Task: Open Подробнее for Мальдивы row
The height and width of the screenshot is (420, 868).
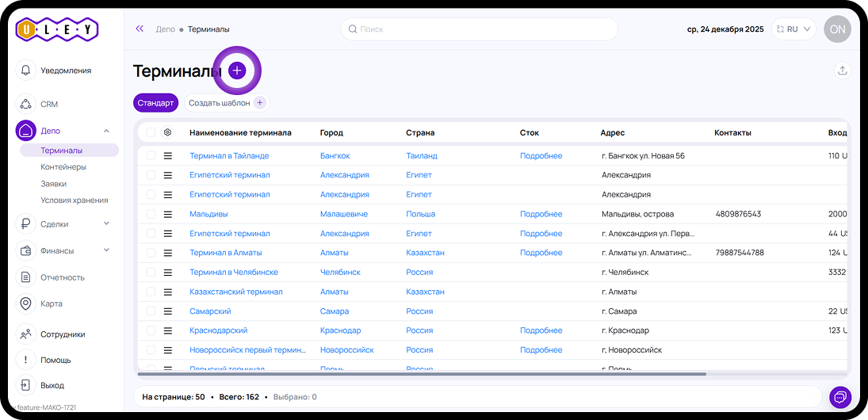Action: (541, 214)
